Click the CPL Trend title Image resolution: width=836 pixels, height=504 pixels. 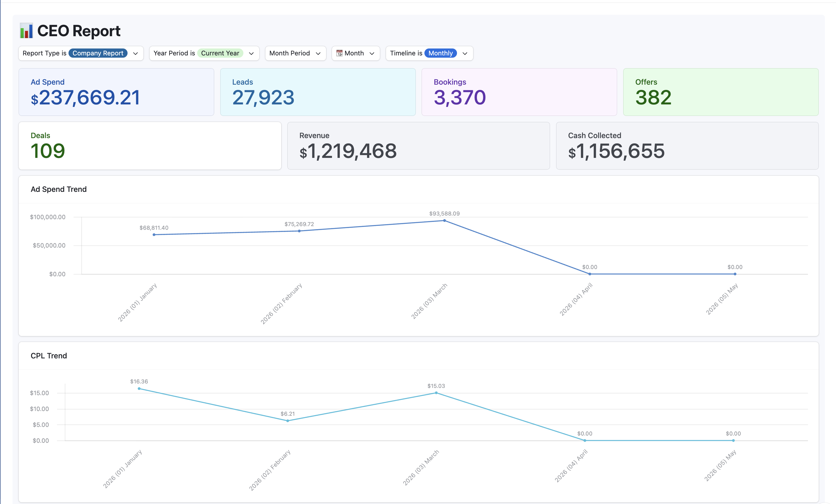[49, 356]
